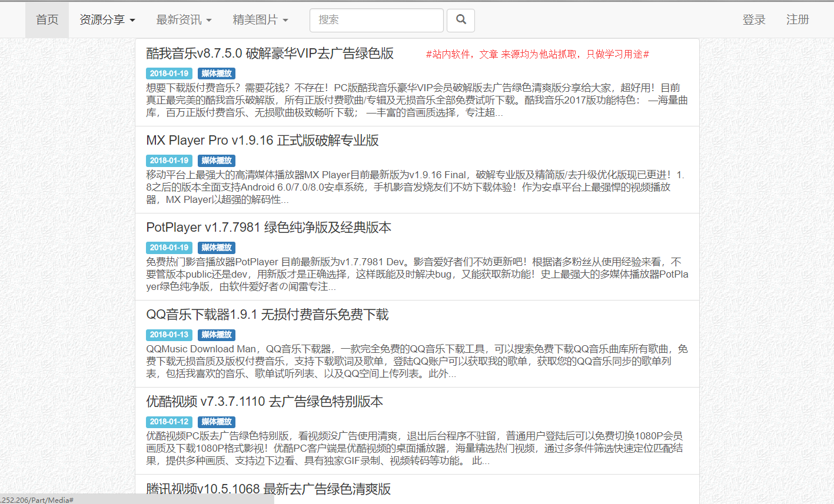Click date badge 2018-01-19 under MX Player
The width and height of the screenshot is (834, 504).
pos(169,161)
